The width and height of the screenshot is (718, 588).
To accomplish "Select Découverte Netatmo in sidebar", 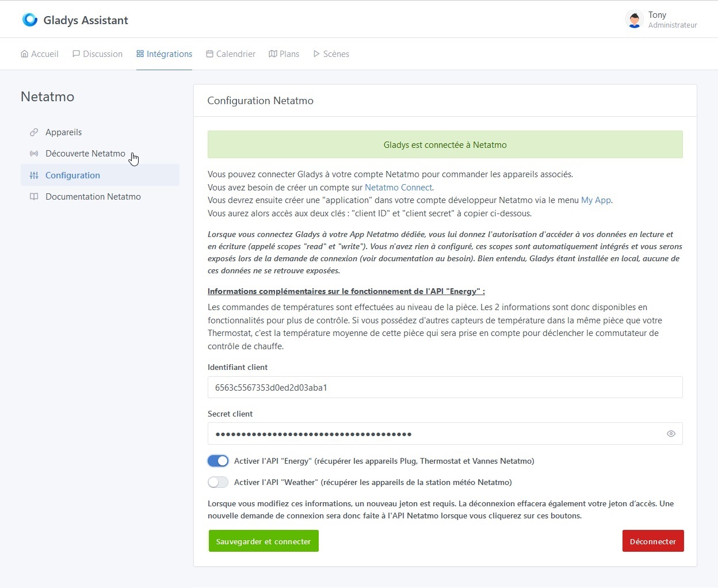I will pos(85,154).
